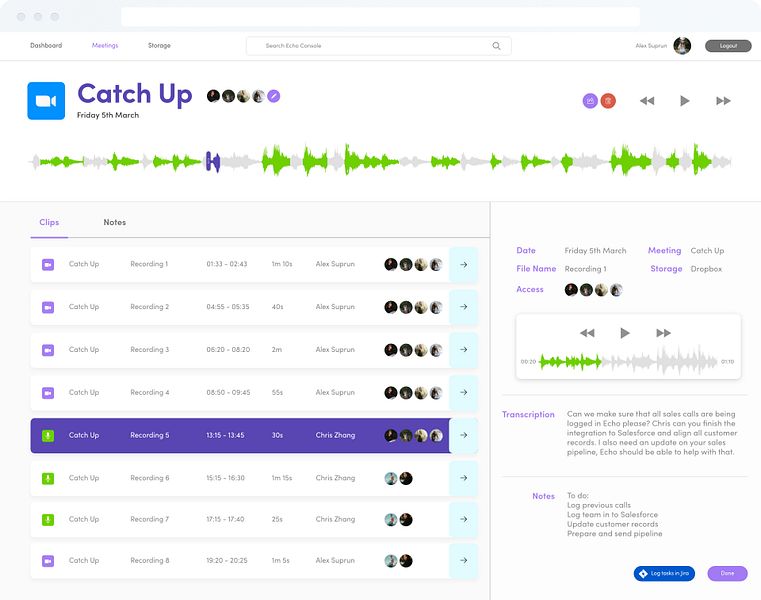Click the red delete trash icon
761x600 pixels.
pyautogui.click(x=608, y=100)
